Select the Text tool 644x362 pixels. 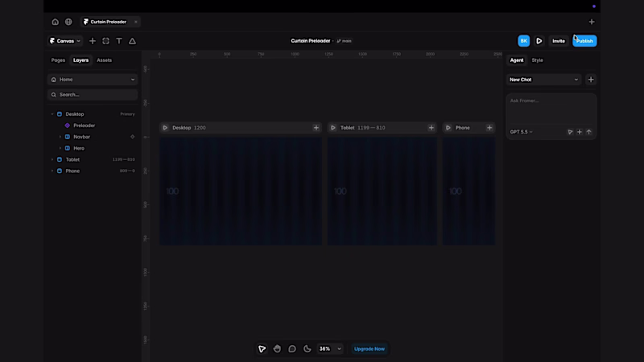click(x=119, y=41)
